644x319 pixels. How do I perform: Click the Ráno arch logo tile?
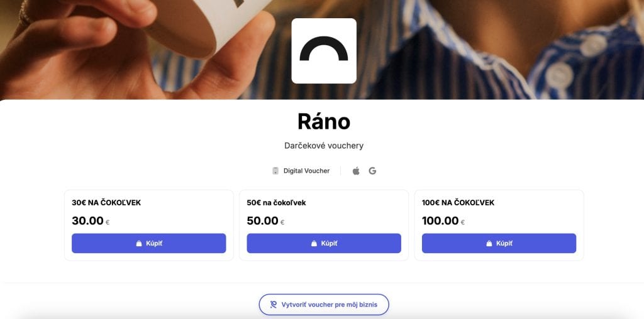(324, 51)
